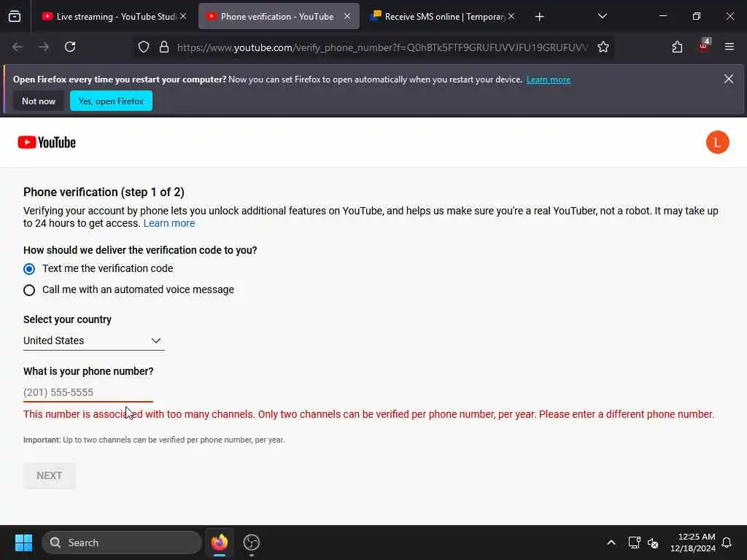The height and width of the screenshot is (560, 747).
Task: Click the taskbar Search box
Action: (122, 542)
